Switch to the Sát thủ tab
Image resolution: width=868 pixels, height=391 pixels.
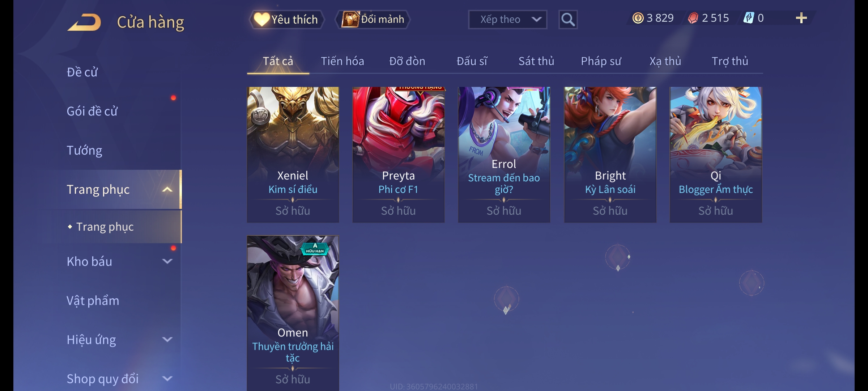pos(536,61)
